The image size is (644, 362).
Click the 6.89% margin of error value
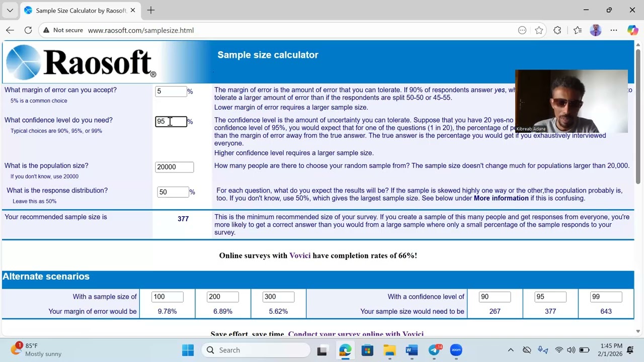pyautogui.click(x=222, y=311)
